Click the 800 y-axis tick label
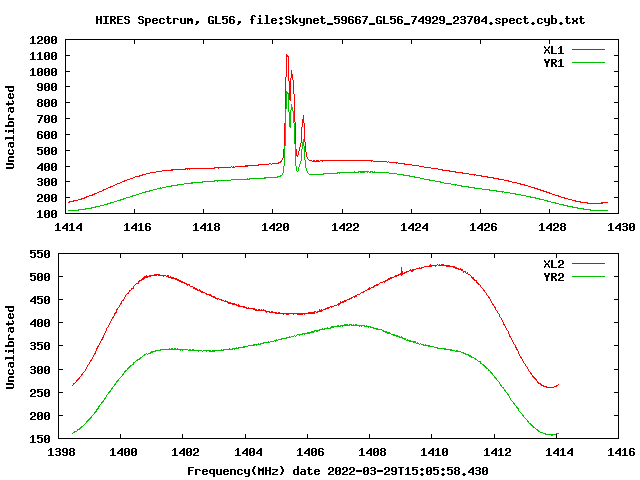 [47, 103]
